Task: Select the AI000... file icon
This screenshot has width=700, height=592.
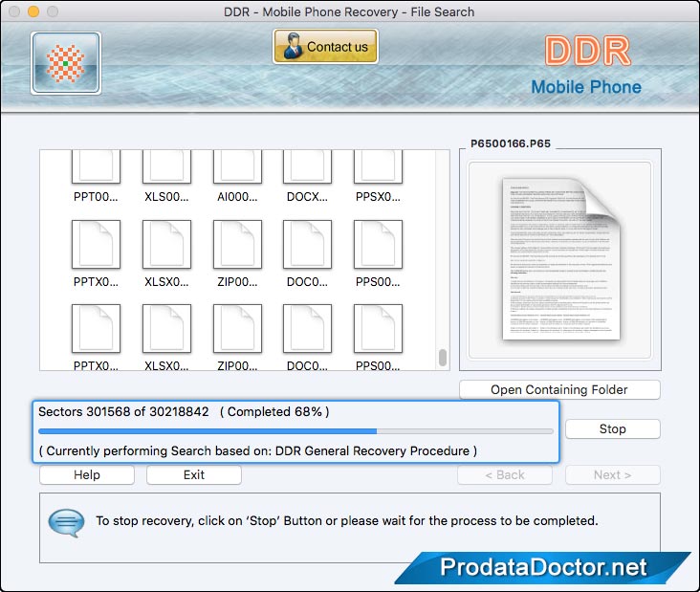Action: coord(237,166)
